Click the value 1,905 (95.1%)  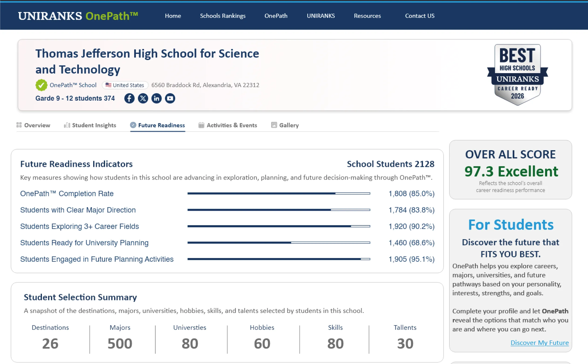click(411, 259)
